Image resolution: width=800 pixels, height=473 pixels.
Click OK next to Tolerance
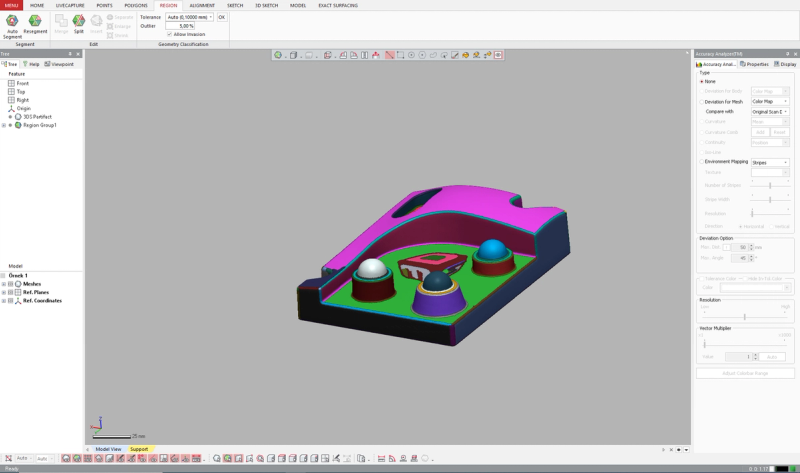tap(221, 17)
